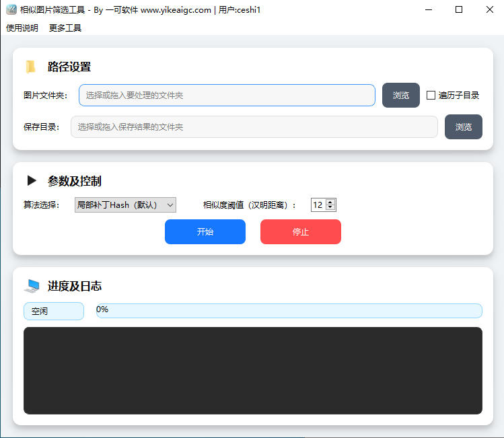Decrease the 相似度阈值 value with down arrow
The height and width of the screenshot is (438, 504).
[x=330, y=207]
